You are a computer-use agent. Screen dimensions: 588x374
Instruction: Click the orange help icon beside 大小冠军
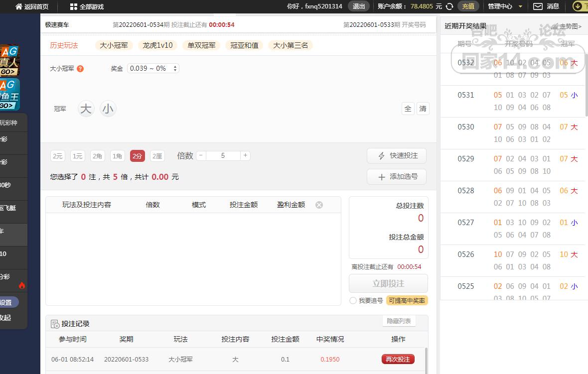[80, 69]
